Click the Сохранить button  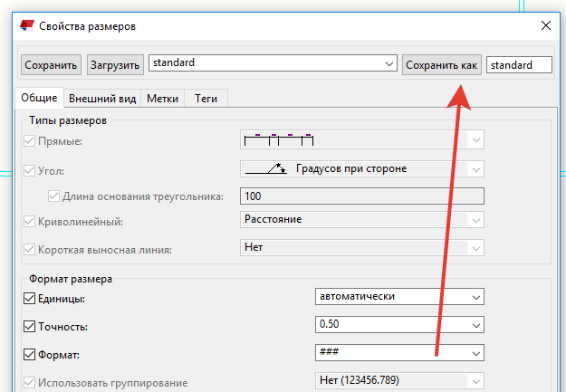pos(51,65)
